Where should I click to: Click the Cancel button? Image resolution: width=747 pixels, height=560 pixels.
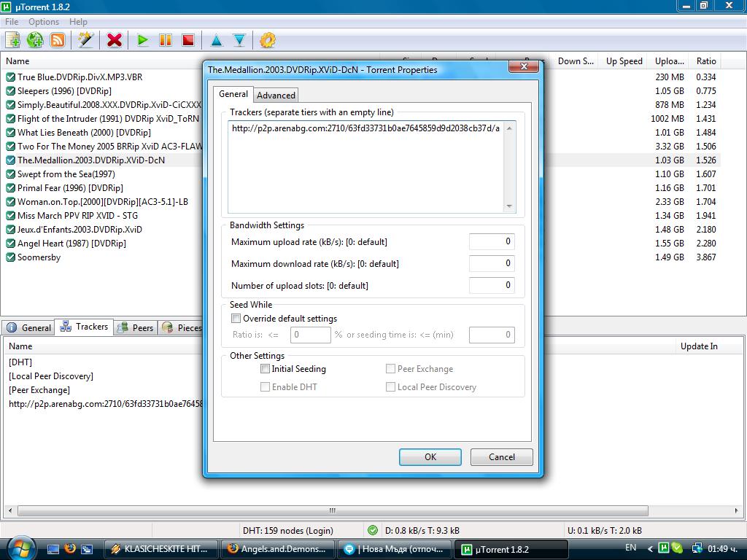[502, 457]
